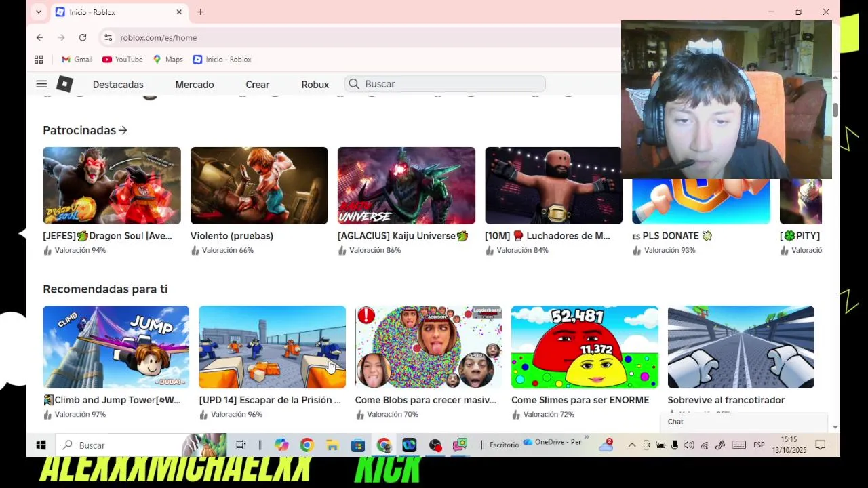Open the YouTube bookmark
868x488 pixels.
pyautogui.click(x=123, y=60)
